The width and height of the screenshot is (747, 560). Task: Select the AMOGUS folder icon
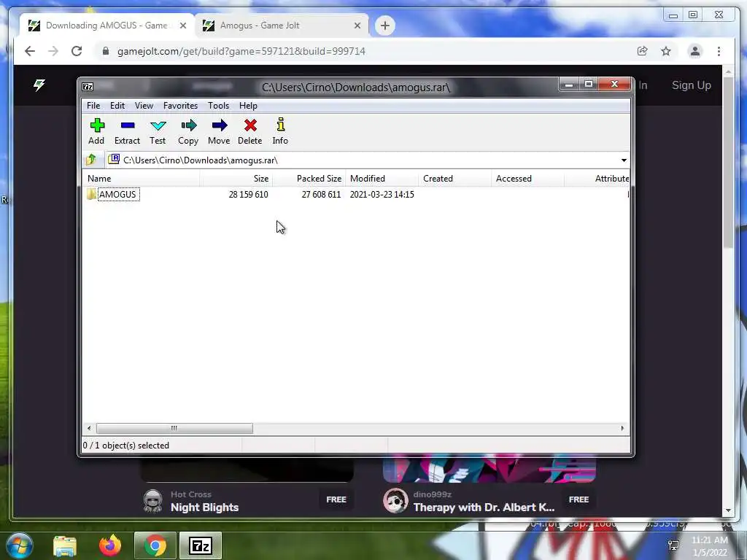pyautogui.click(x=91, y=194)
